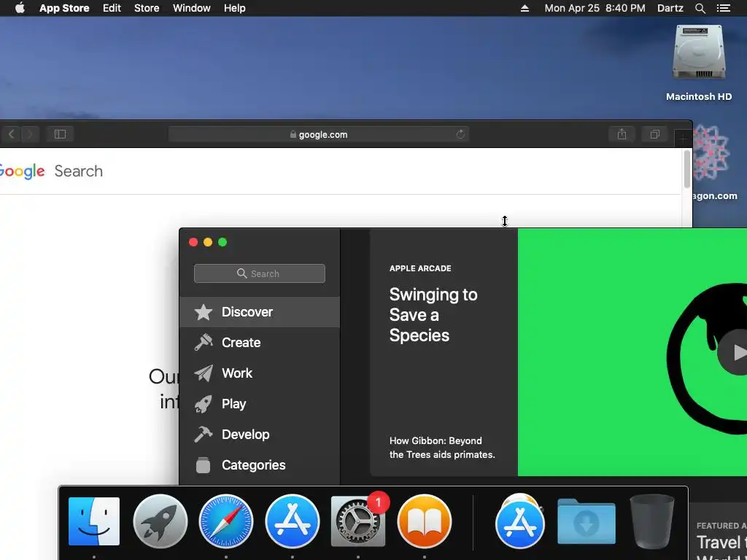
Task: Select the Create category with paintbrush icon
Action: coord(260,343)
